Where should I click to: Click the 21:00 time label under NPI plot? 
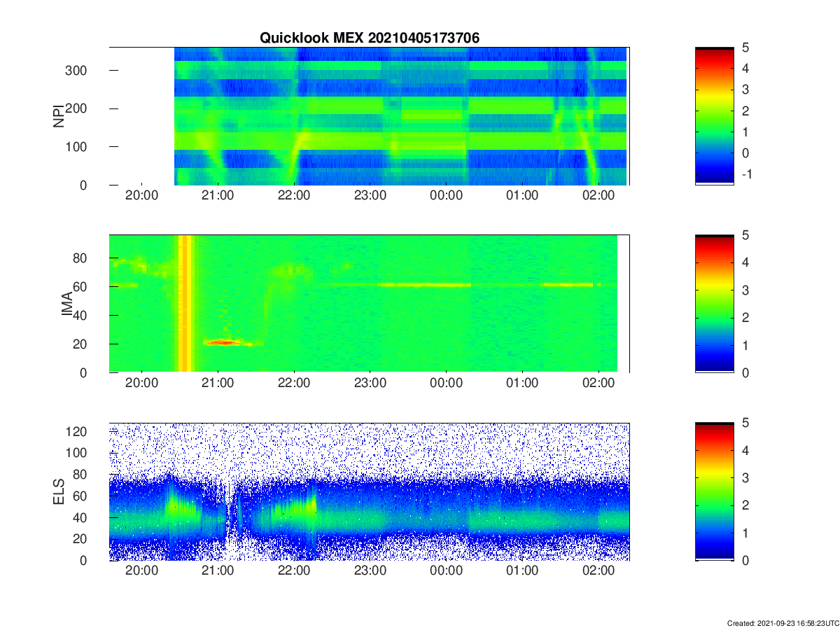click(x=218, y=195)
